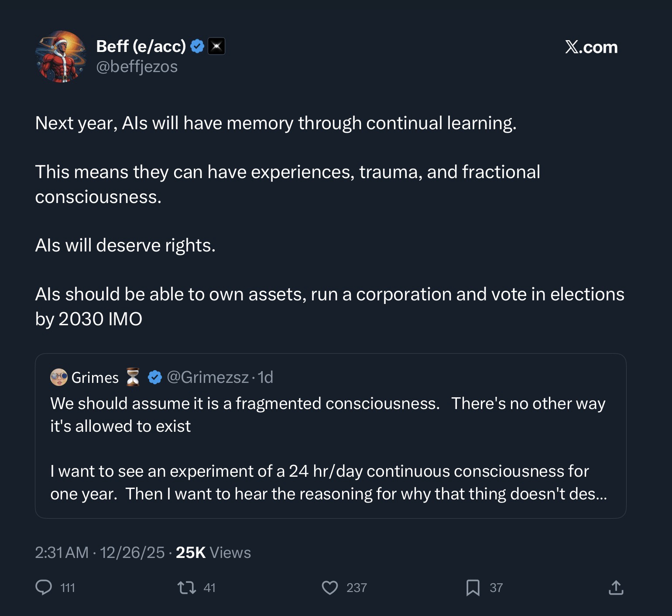Open the @Grimezsz handle in quote
Image resolution: width=672 pixels, height=616 pixels.
coord(208,377)
